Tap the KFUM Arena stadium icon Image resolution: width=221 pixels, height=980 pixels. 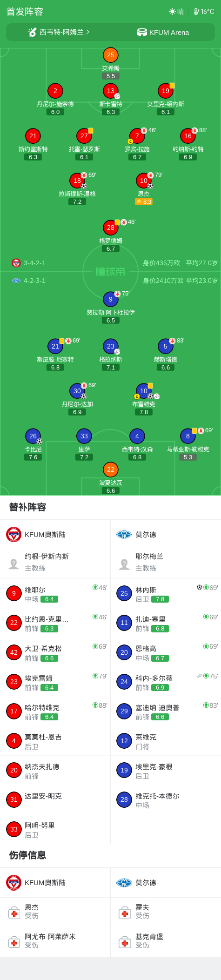coord(142,32)
